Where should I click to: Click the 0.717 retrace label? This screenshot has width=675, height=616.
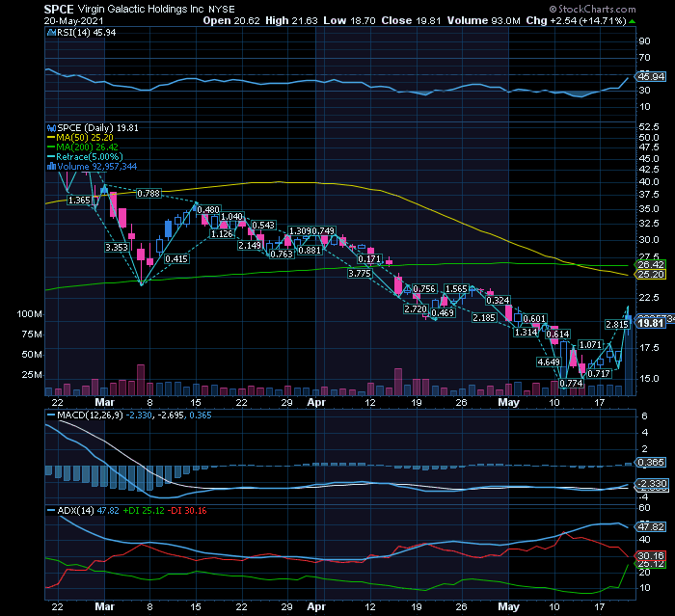click(599, 374)
